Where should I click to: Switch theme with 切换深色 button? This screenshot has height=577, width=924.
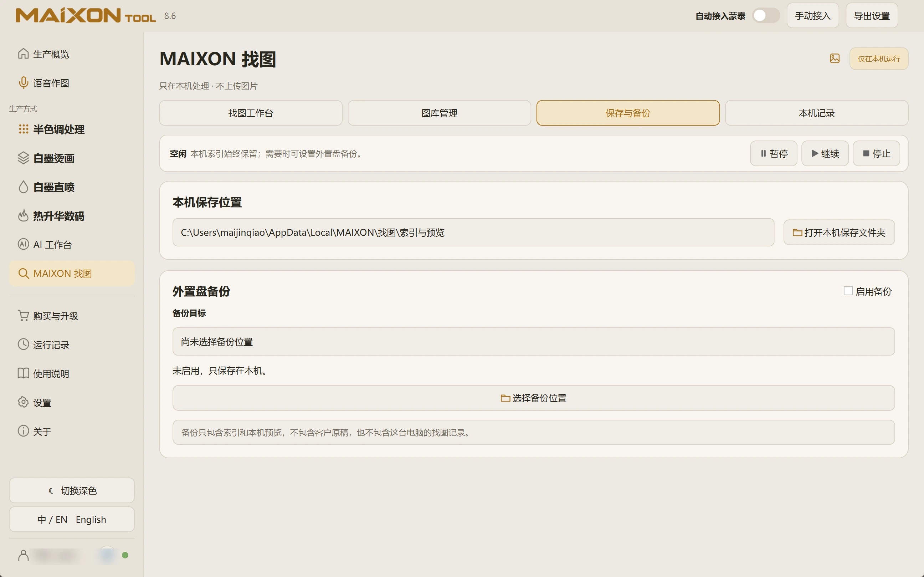tap(72, 490)
